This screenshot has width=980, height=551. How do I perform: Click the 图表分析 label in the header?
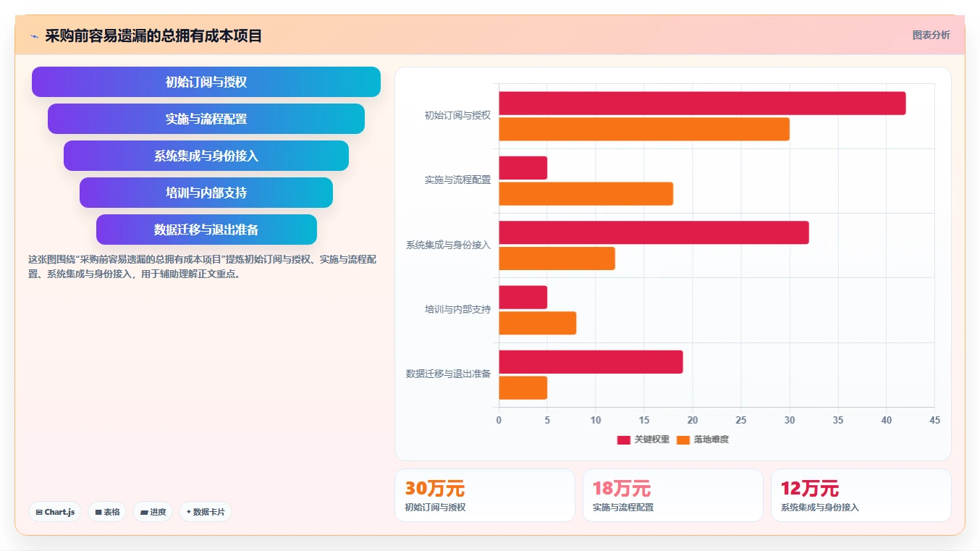coord(931,35)
